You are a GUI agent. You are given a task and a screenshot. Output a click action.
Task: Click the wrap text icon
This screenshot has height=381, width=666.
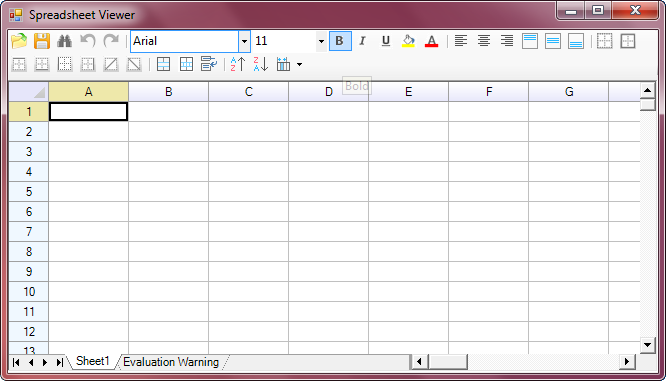(x=209, y=65)
